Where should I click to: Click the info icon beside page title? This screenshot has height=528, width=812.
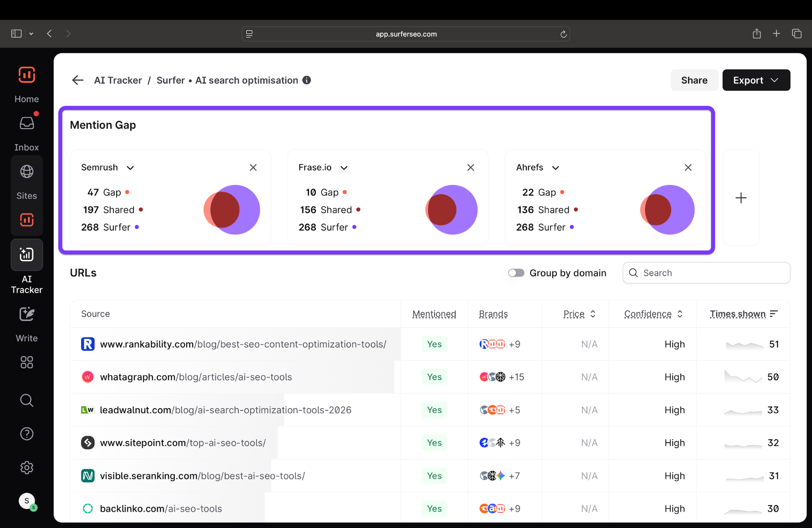click(307, 80)
